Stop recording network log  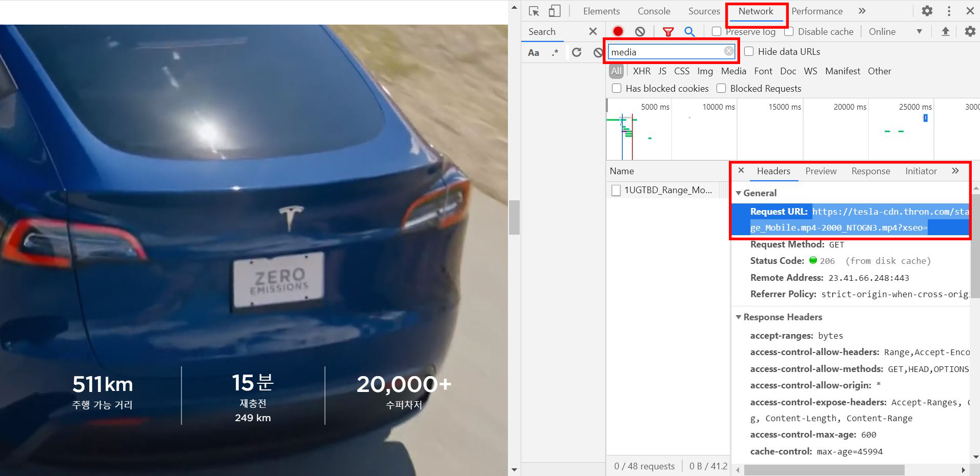pyautogui.click(x=618, y=31)
